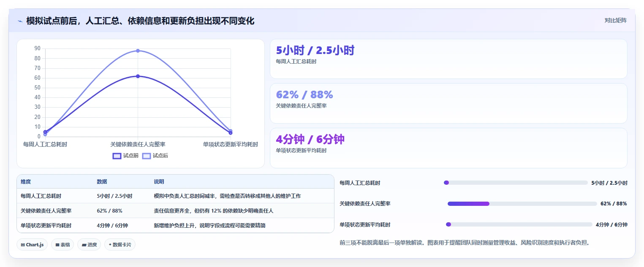Viewport: 644px width, 267px height.
Task: Select the 4分钟 / 6分钟 data card
Action: [448, 148]
